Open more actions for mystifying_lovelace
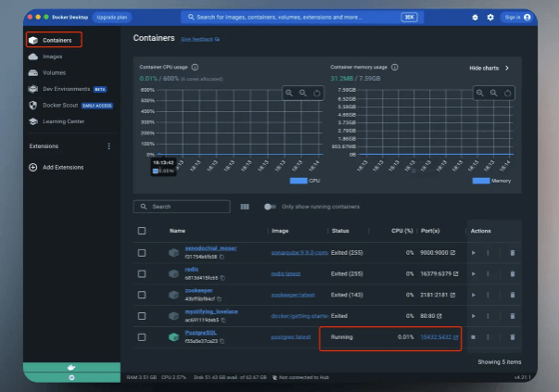The width and height of the screenshot is (559, 392). pos(488,316)
